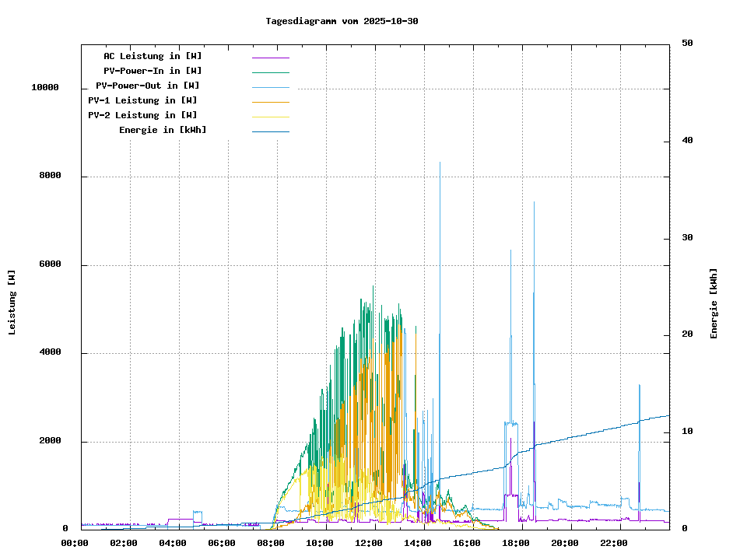Click the 00:00 time axis label

75,543
